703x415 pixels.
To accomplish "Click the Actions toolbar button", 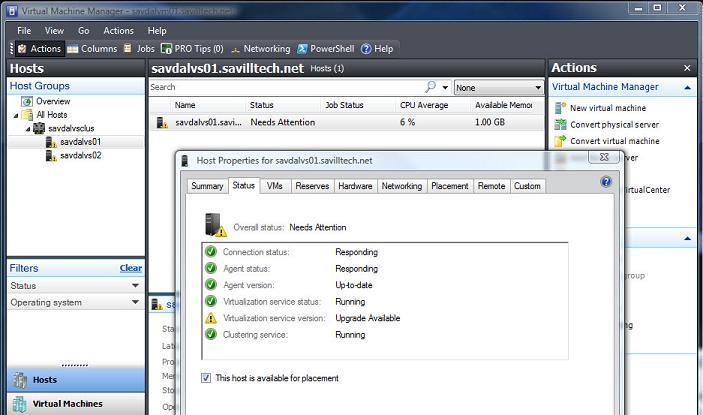I will (39, 49).
